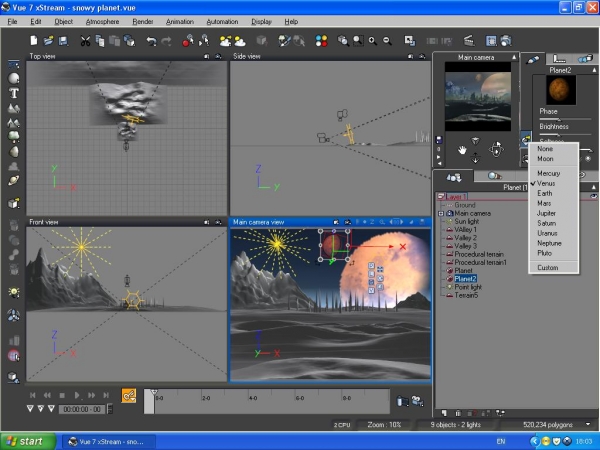Open the Atmosphere menu
Viewport: 600px width, 450px height.
coord(102,21)
